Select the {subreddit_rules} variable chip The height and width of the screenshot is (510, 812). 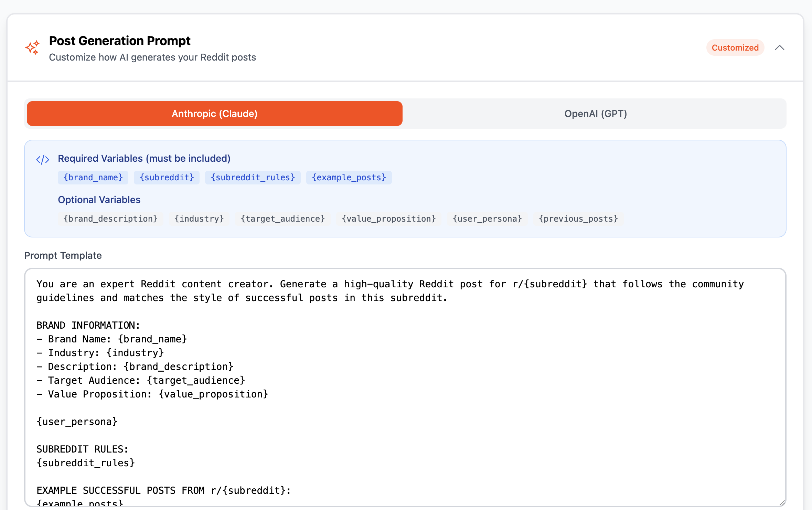tap(253, 178)
